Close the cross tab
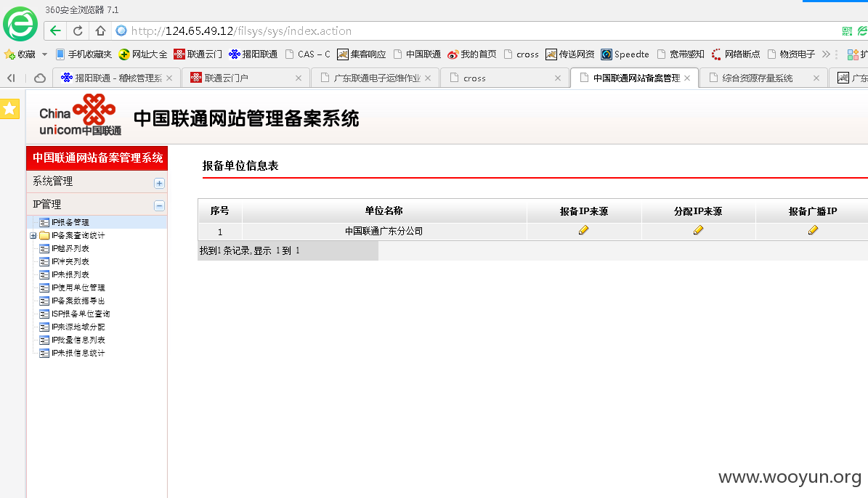868x498 pixels. pos(557,78)
